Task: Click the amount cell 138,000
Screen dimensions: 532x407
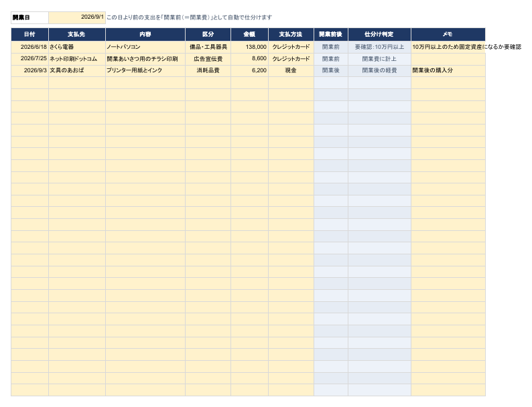Action: pyautogui.click(x=250, y=47)
